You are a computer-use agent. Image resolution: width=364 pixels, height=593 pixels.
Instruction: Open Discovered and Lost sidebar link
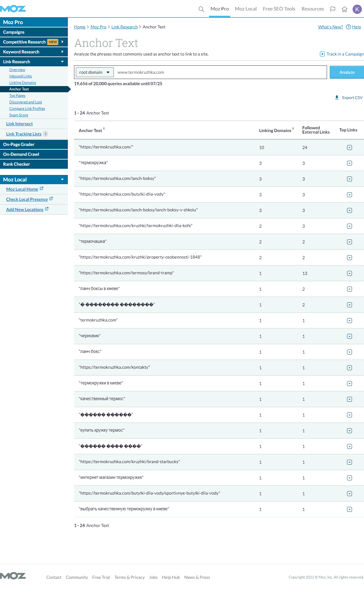point(26,102)
